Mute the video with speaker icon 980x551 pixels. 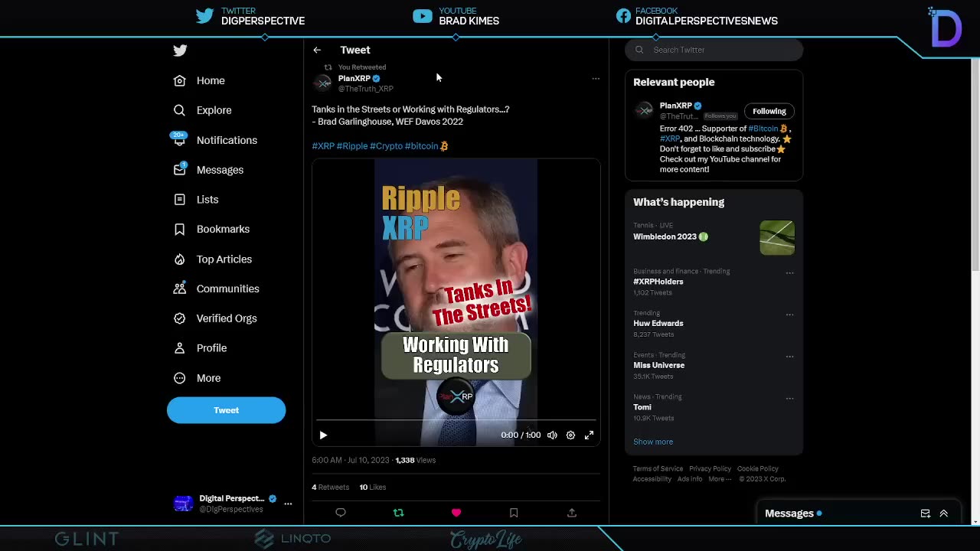pyautogui.click(x=552, y=435)
